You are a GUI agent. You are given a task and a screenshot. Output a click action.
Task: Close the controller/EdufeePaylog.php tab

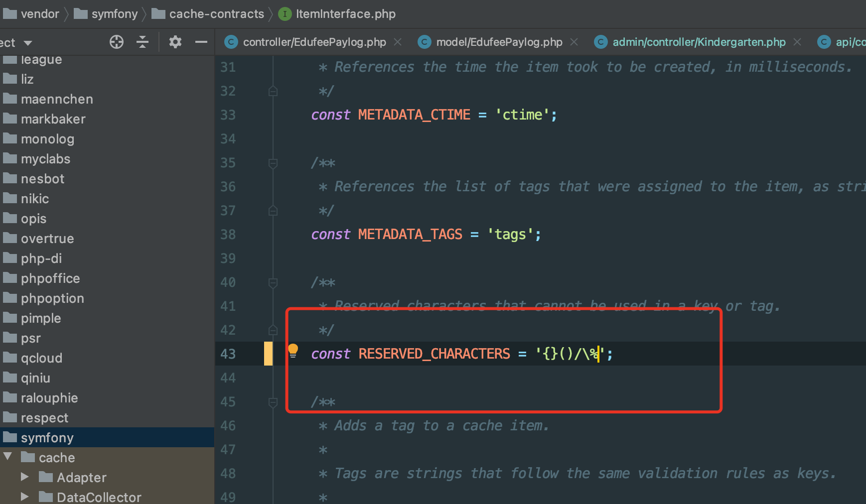pyautogui.click(x=398, y=42)
